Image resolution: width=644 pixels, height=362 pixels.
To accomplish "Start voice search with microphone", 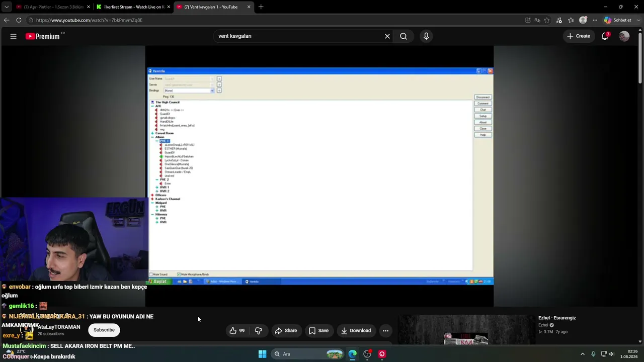I will click(426, 36).
